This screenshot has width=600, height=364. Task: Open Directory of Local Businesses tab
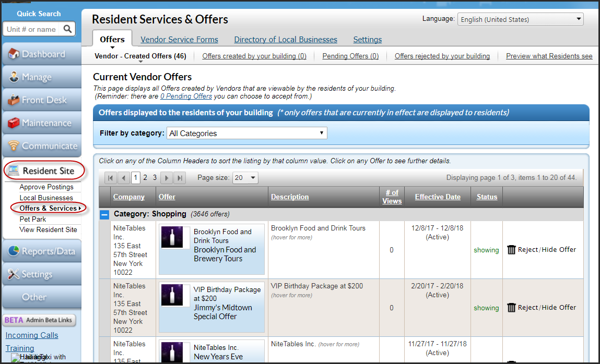coord(286,39)
